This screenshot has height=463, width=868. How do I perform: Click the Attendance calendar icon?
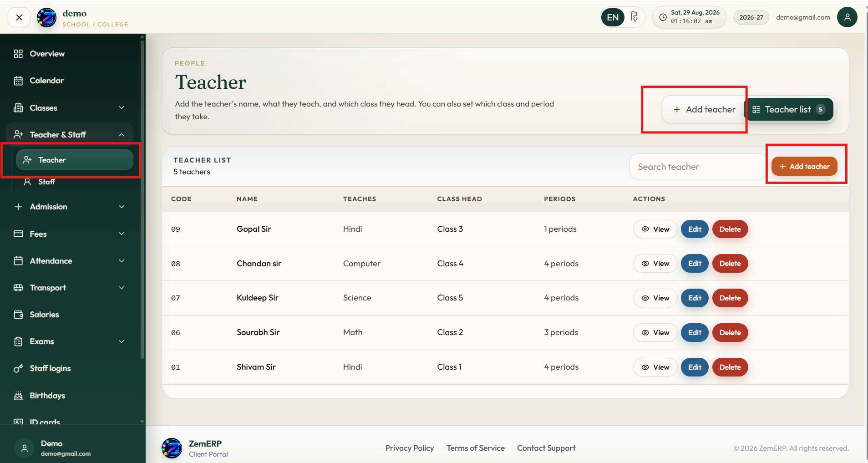(x=18, y=260)
